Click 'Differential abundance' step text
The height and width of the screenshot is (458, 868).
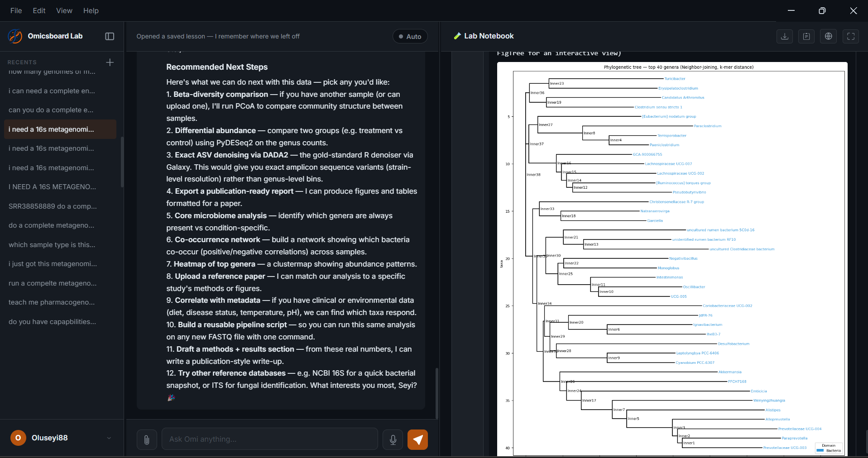point(216,130)
